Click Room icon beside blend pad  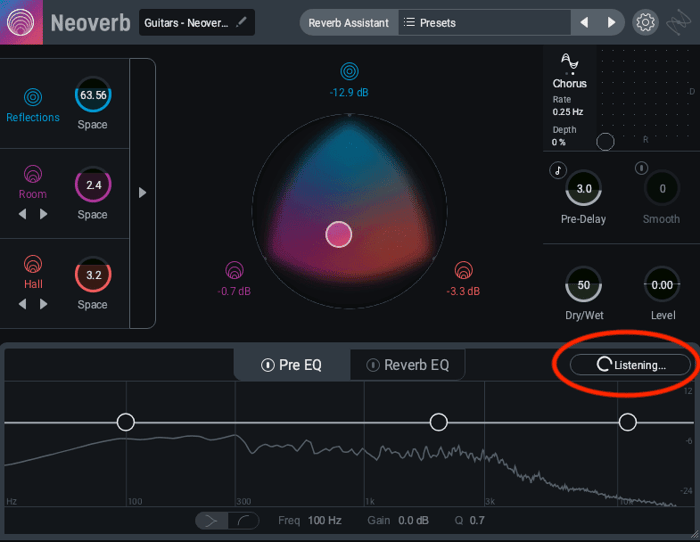[x=234, y=270]
